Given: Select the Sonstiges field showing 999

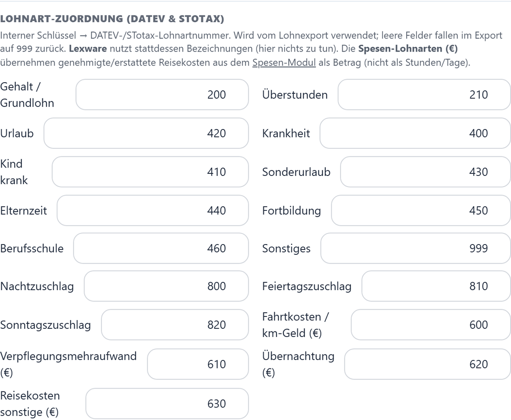Looking at the screenshot, I should pyautogui.click(x=416, y=248).
